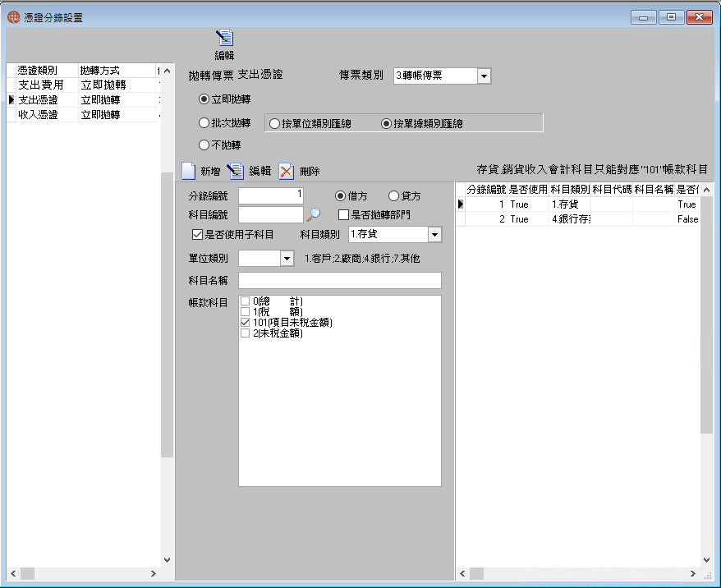Select 收入憑證 row in voucher list
Image resolution: width=721 pixels, height=588 pixels.
pyautogui.click(x=84, y=114)
